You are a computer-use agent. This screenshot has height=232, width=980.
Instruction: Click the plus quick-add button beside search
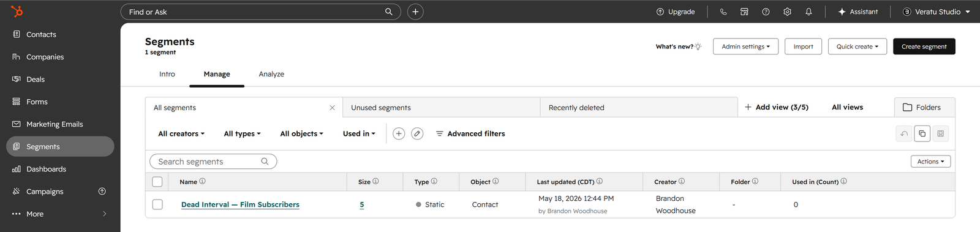(x=415, y=12)
